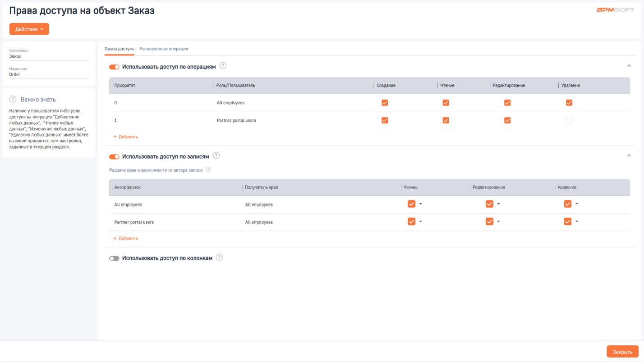Uncheck Редактирование for All employees in operations
Image resolution: width=644 pixels, height=362 pixels.
pos(507,103)
